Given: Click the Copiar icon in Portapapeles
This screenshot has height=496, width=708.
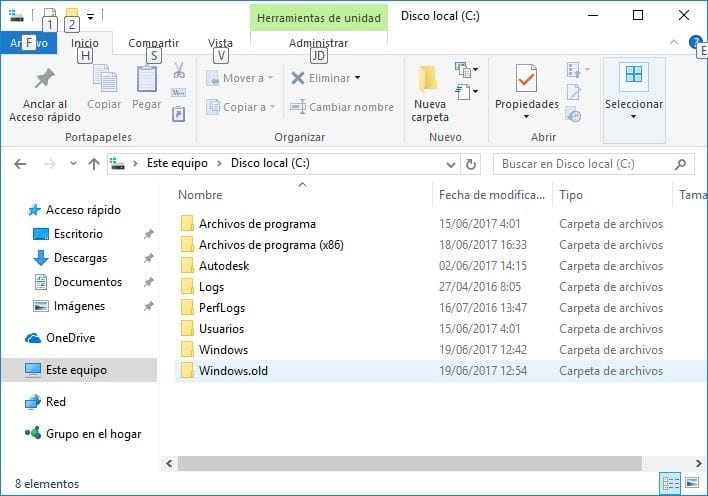Looking at the screenshot, I should [105, 80].
